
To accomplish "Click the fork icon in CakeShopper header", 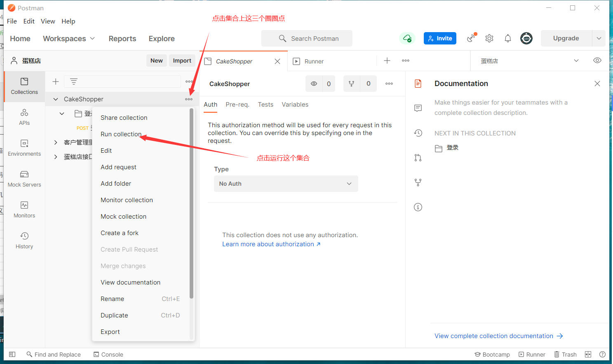I will point(352,84).
